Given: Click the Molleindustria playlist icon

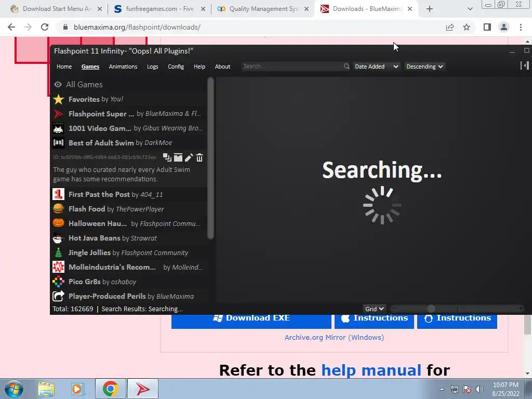Looking at the screenshot, I should click(x=58, y=267).
